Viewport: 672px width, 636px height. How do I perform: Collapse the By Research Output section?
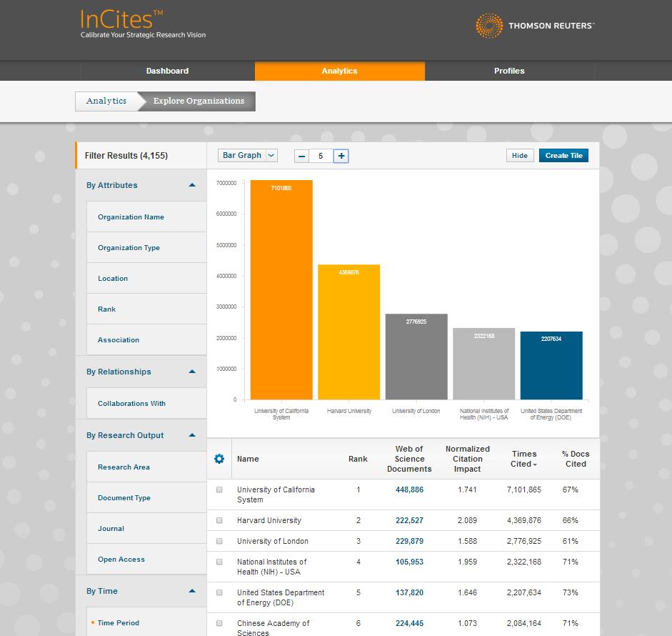tap(192, 435)
